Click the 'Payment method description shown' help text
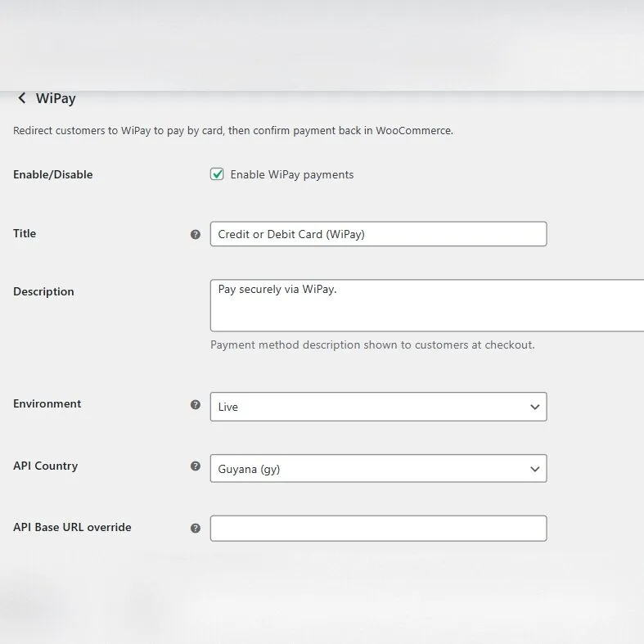This screenshot has height=644, width=644. pyautogui.click(x=372, y=345)
